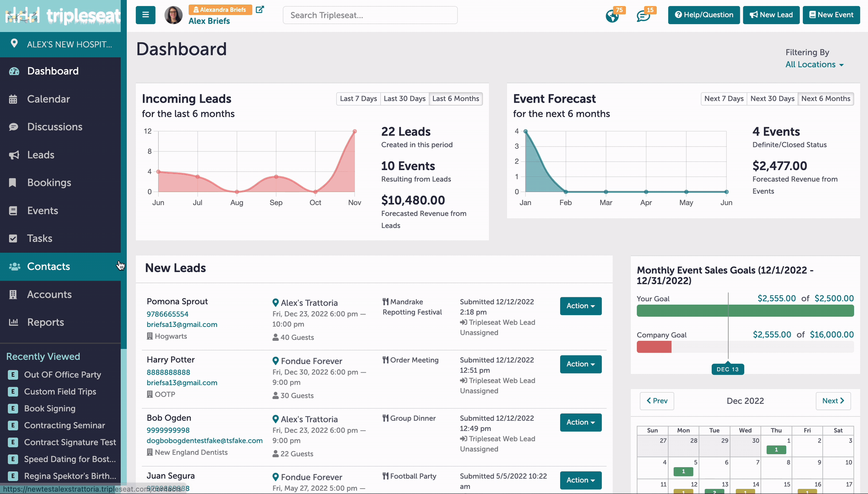Toggle the hamburger sidebar menu button
The width and height of the screenshot is (868, 494).
(x=145, y=15)
